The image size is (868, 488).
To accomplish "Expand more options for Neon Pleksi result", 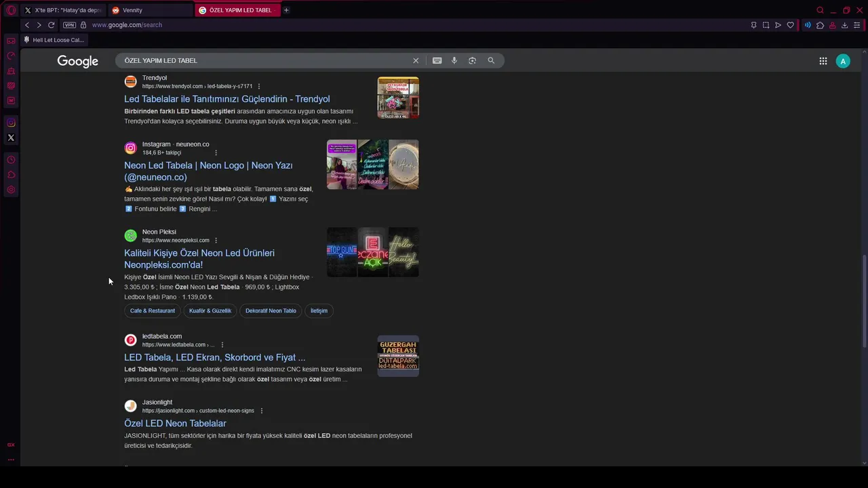I will [x=216, y=240].
